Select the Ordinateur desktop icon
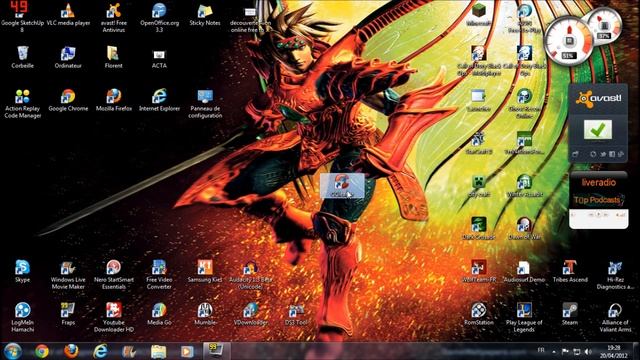 tap(68, 57)
